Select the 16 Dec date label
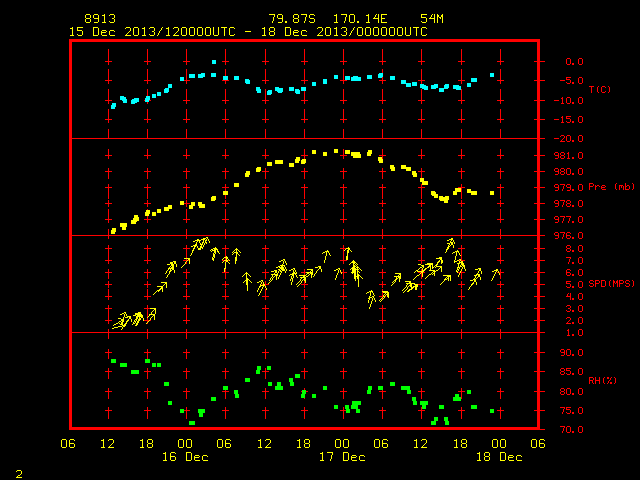 [x=185, y=457]
